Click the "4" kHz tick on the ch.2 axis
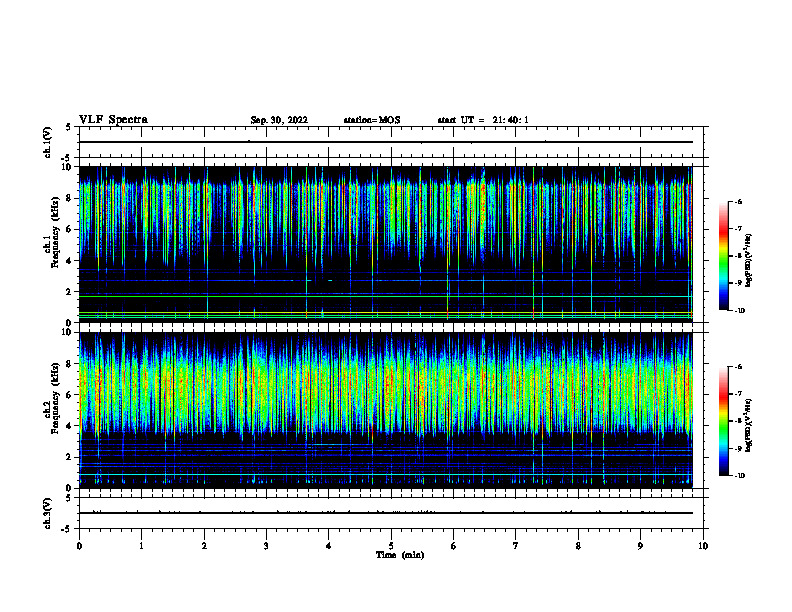The image size is (792, 612). (x=70, y=426)
